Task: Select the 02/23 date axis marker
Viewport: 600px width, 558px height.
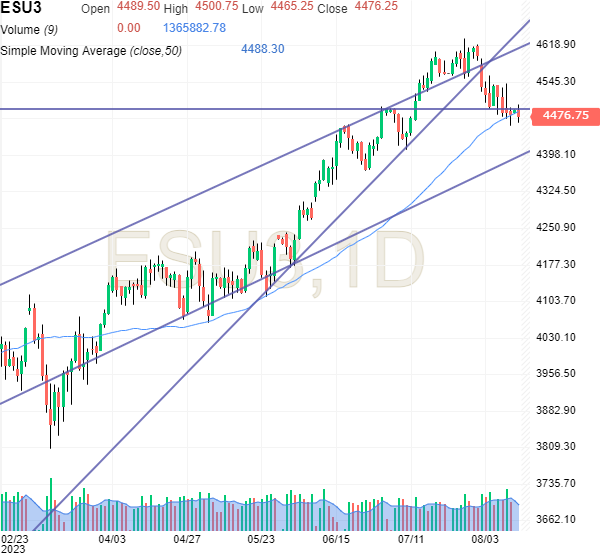Action: click(13, 538)
